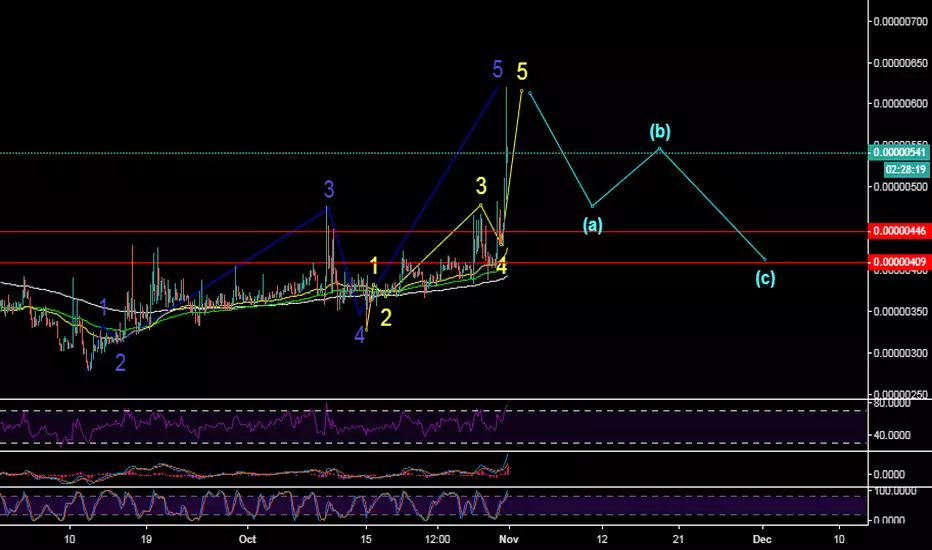Select the yellow wave label 1

(374, 266)
